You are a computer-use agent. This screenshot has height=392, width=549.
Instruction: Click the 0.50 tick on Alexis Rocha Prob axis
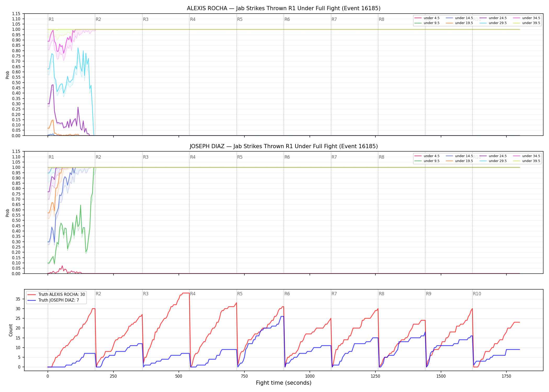(x=16, y=83)
